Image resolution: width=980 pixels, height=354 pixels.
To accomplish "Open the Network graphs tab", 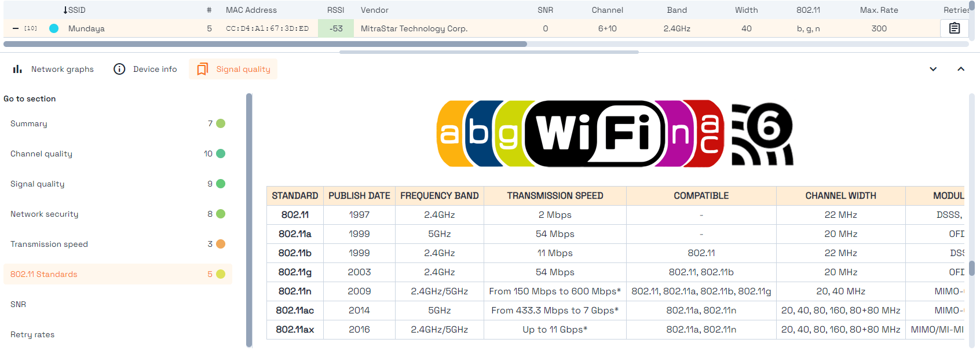I will tap(53, 69).
